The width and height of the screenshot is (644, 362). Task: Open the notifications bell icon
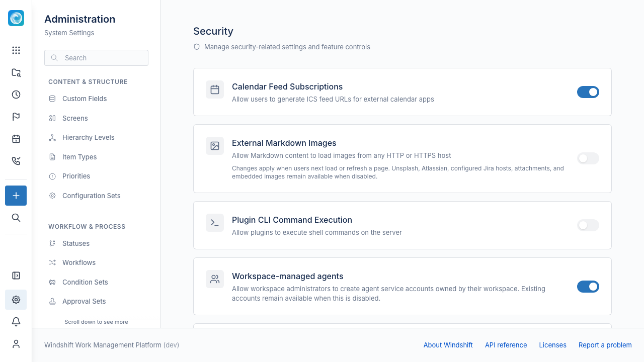16,322
